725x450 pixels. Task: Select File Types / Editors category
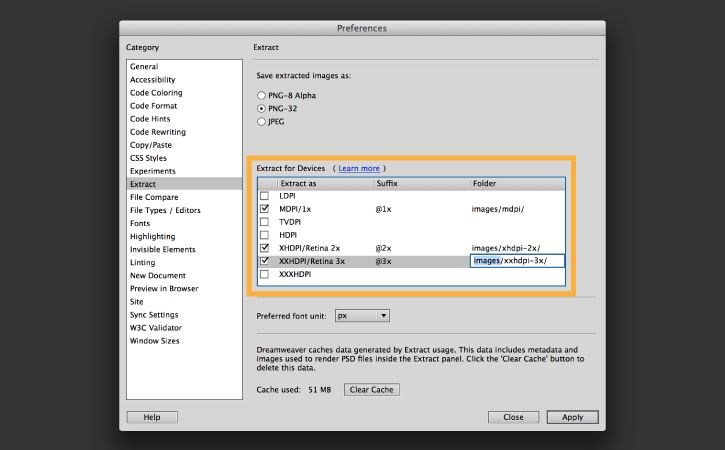(184, 210)
